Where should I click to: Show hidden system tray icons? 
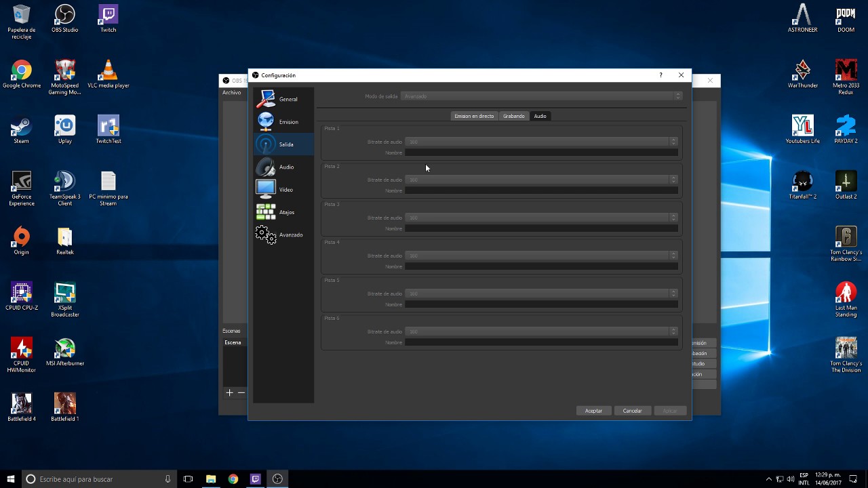(768, 479)
